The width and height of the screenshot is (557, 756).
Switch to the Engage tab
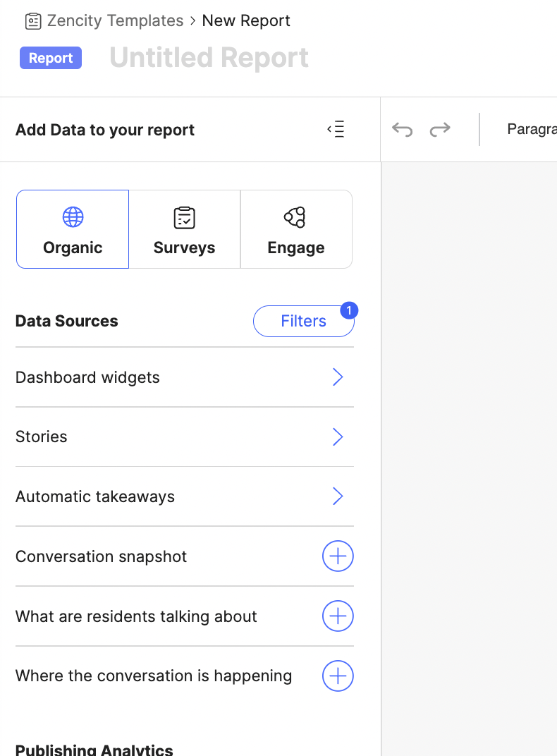click(296, 229)
